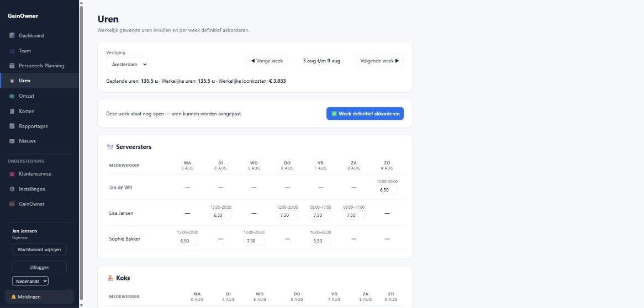The width and height of the screenshot is (644, 308).
Task: Click the Kosten icon in the sidebar
Action: point(12,111)
